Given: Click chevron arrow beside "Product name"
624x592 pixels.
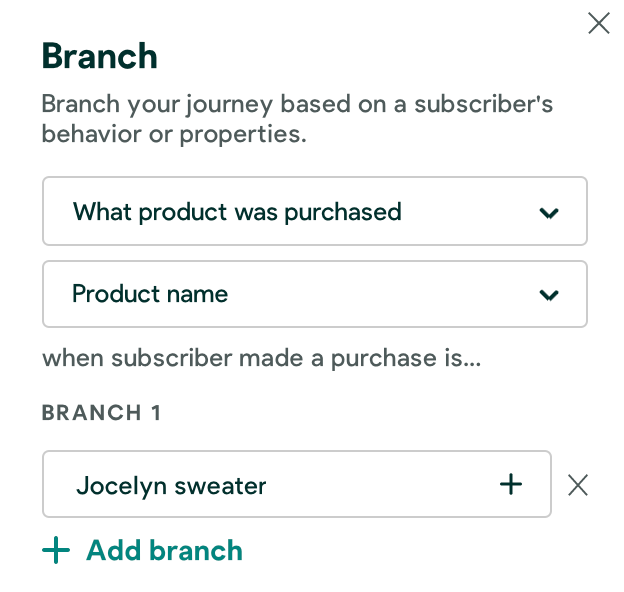Looking at the screenshot, I should [x=548, y=295].
